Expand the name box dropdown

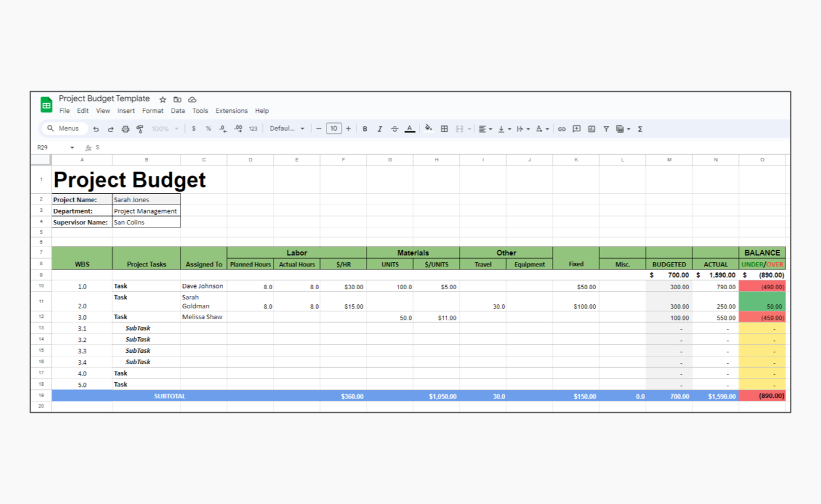72,147
